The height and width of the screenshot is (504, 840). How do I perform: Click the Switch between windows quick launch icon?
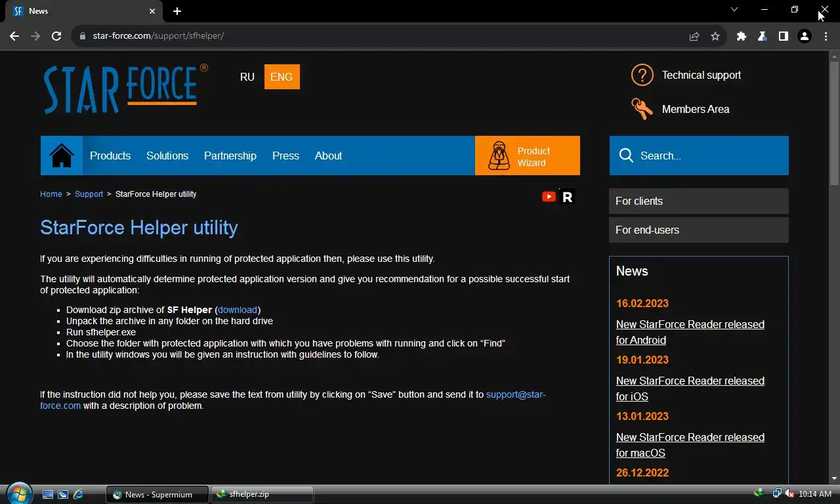point(63,494)
